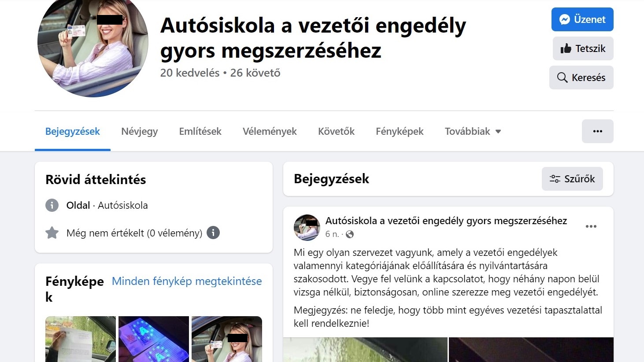Open the Fényképek tab
This screenshot has height=362, width=644.
400,131
